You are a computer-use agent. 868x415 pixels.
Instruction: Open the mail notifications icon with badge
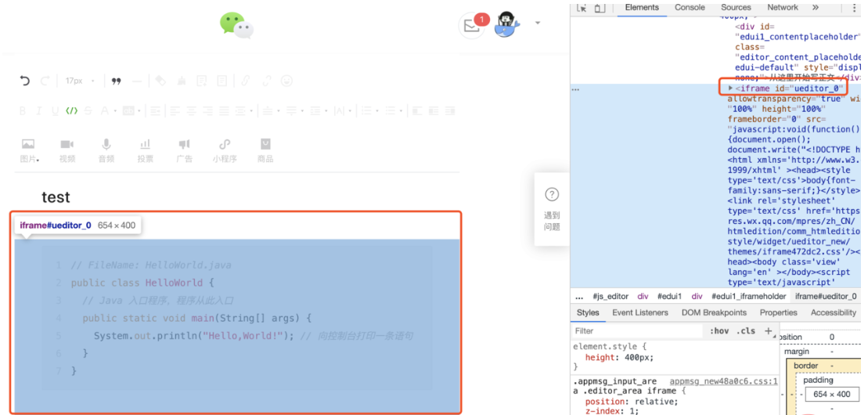coord(471,25)
